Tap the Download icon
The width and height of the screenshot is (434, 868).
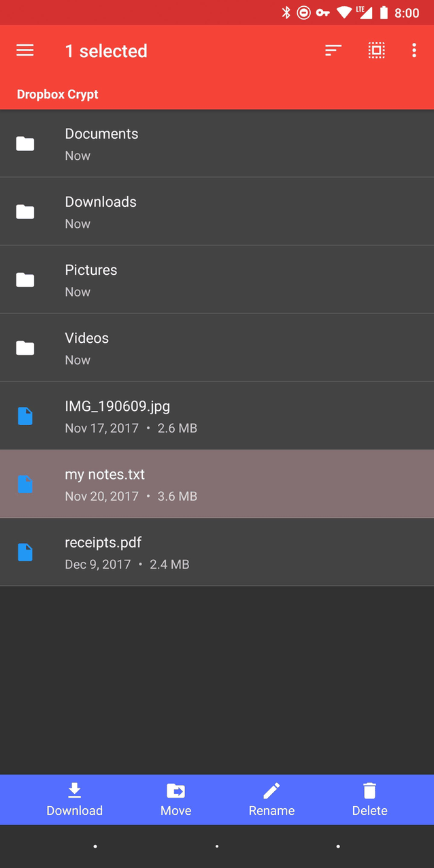pyautogui.click(x=74, y=791)
